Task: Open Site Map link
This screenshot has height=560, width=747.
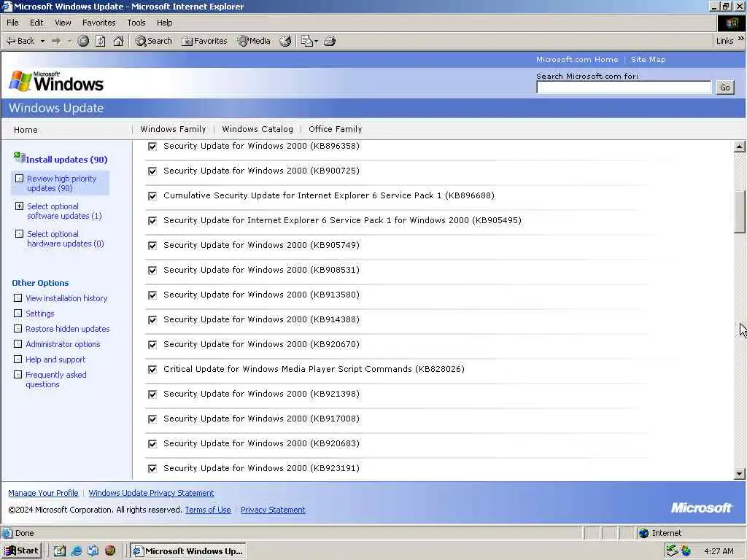Action: (648, 60)
